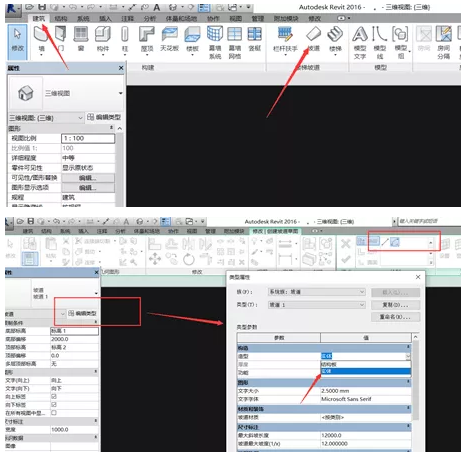The width and height of the screenshot is (466, 455).
Task: Select the 天花板 (Ceiling) tool in upper ribbon
Action: coord(170,39)
